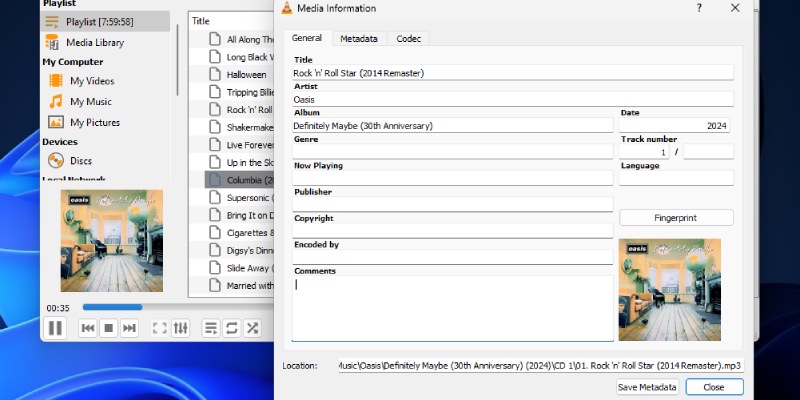Select Playlist [7:59:58] in sidebar
The width and height of the screenshot is (800, 400).
105,22
